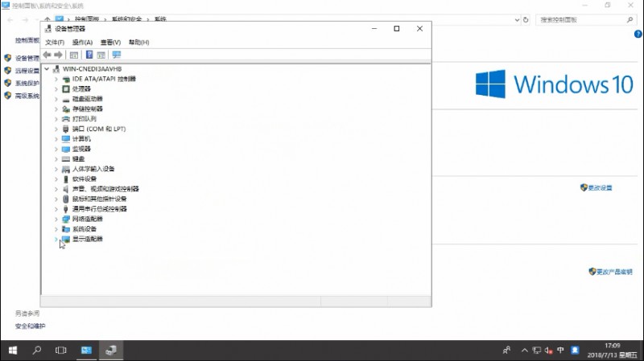This screenshot has height=361, width=644.
Task: Select the 计算机 label
Action: (x=81, y=138)
